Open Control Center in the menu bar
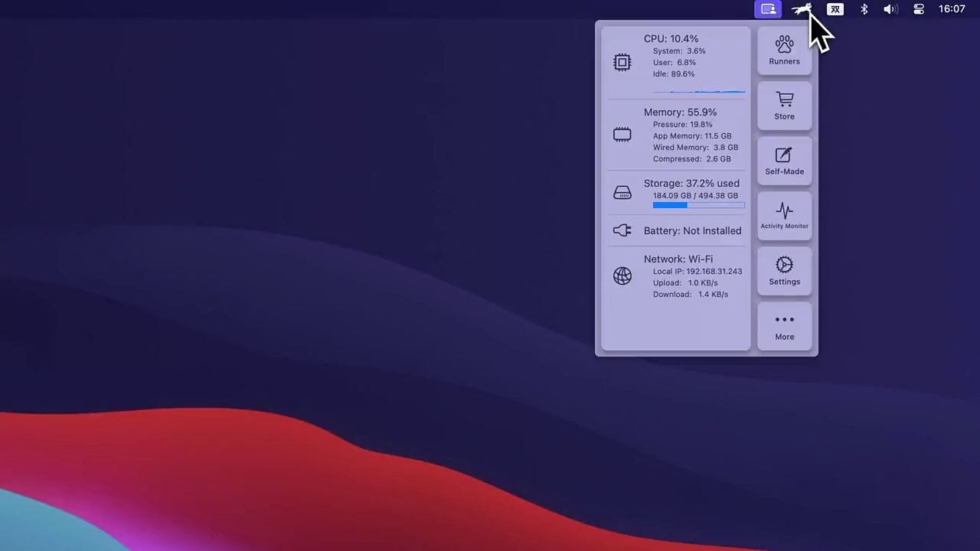 point(919,9)
